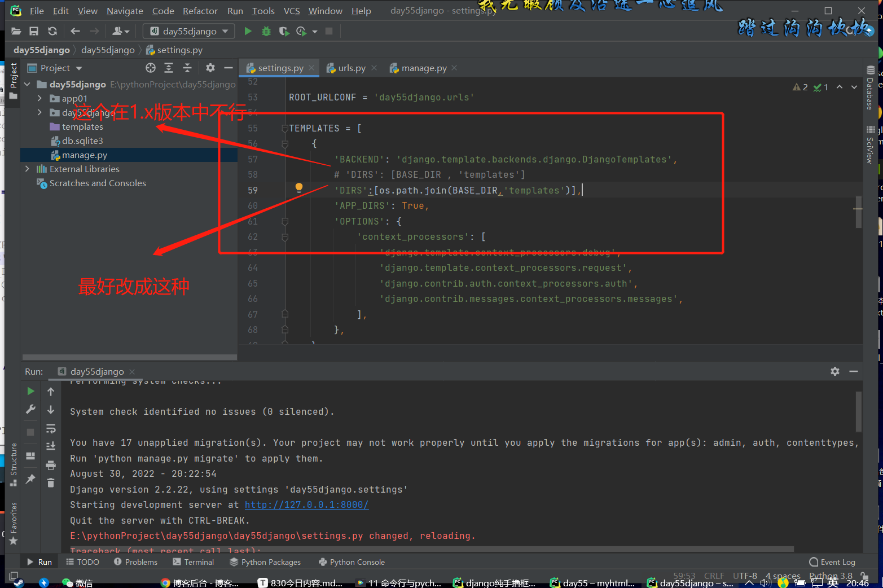Screen dimensions: 883x588
Task: Open the Problems tool window
Action: tap(135, 562)
